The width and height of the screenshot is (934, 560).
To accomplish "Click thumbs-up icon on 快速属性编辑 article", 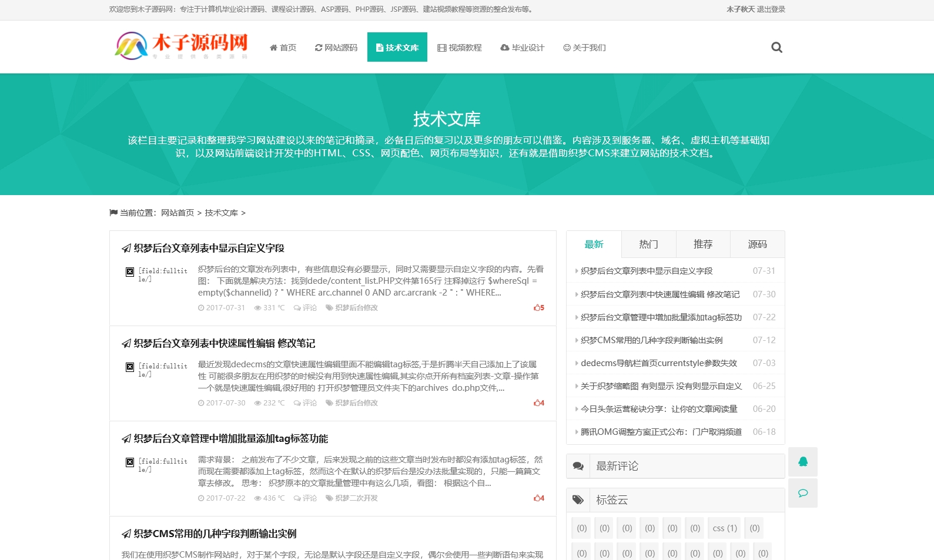I will 538,403.
